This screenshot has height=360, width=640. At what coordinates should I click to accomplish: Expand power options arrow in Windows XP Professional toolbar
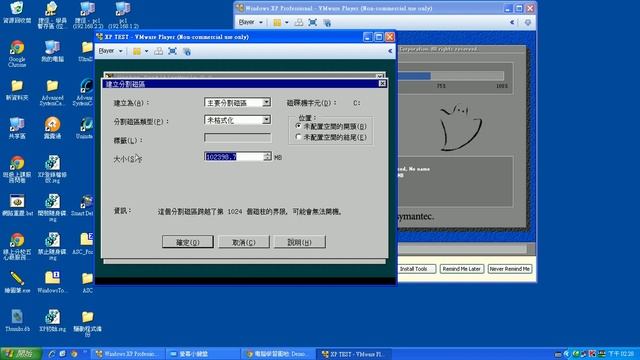pyautogui.click(x=287, y=22)
